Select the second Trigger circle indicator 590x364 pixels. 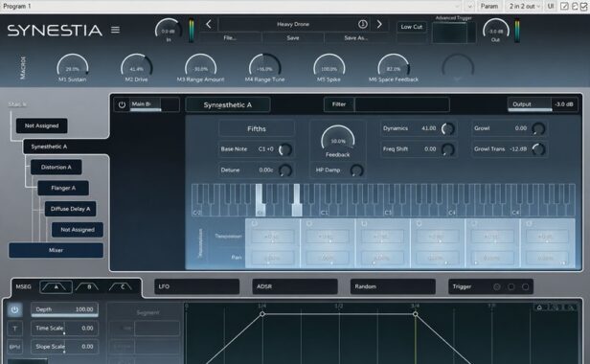pyautogui.click(x=511, y=286)
